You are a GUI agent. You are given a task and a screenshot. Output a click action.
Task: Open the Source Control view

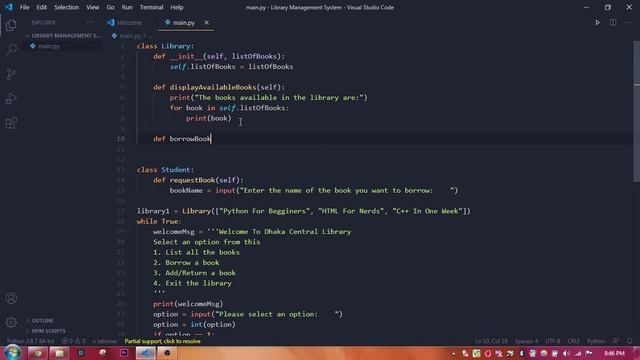(11, 74)
